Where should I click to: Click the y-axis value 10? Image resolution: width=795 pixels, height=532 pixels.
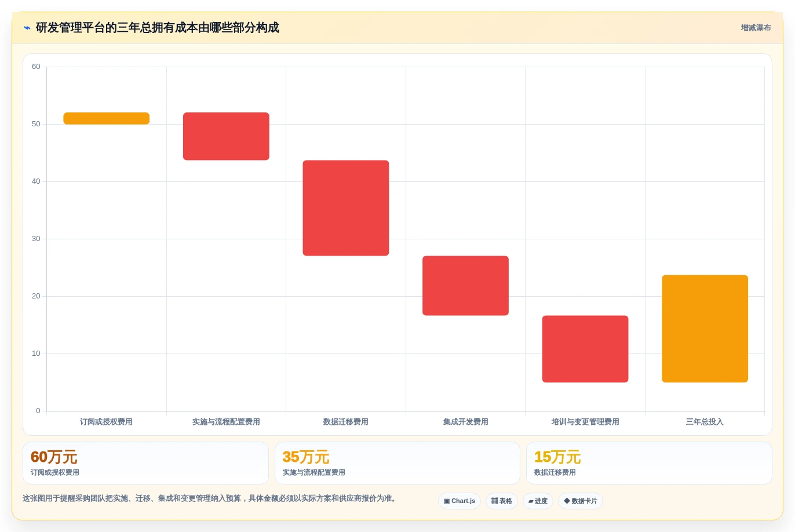[36, 354]
